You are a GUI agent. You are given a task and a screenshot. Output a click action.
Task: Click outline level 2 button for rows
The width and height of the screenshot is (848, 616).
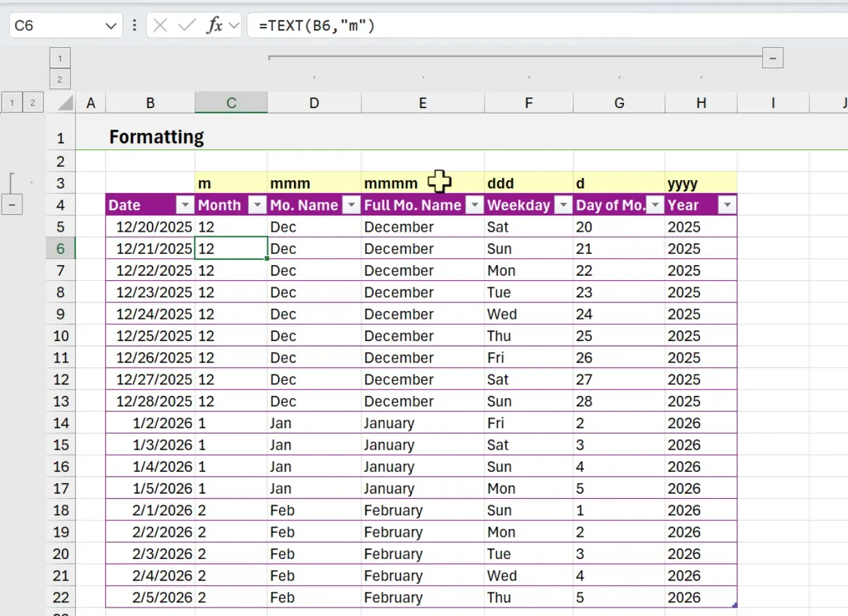click(x=33, y=102)
